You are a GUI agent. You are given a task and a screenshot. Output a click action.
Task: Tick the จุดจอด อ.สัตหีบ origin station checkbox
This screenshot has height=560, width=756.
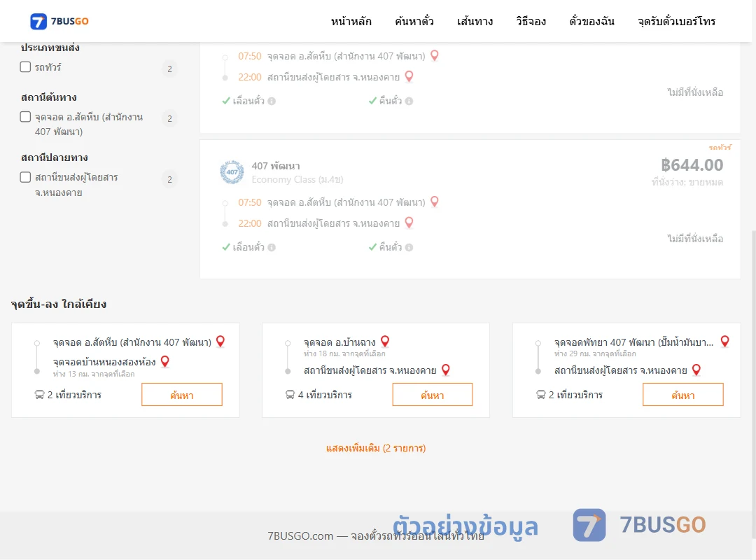(26, 117)
